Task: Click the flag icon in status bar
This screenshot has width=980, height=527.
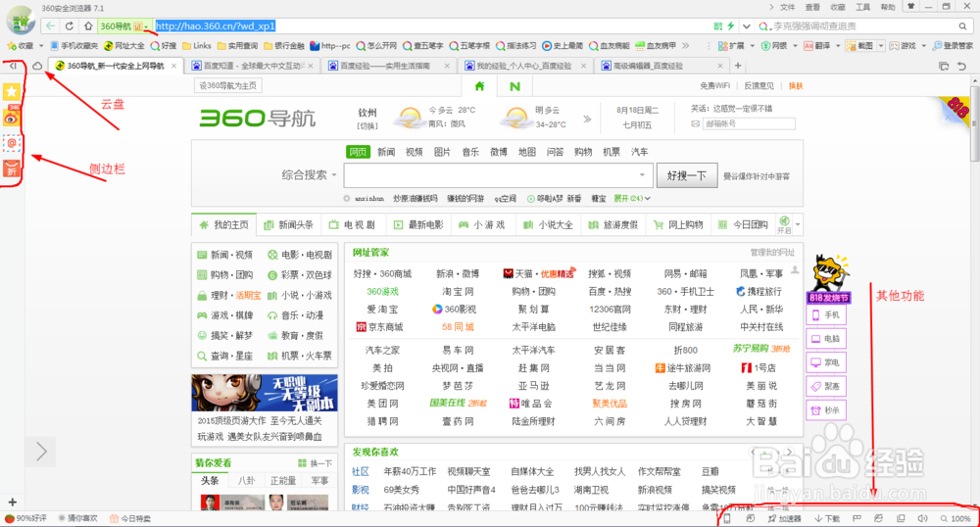Action: (857, 518)
